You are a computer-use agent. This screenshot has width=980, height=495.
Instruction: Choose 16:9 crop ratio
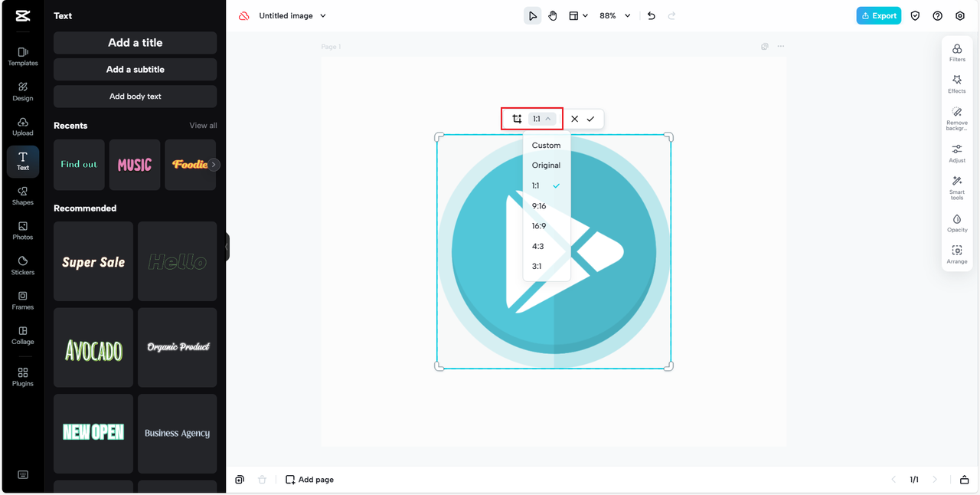pos(547,226)
